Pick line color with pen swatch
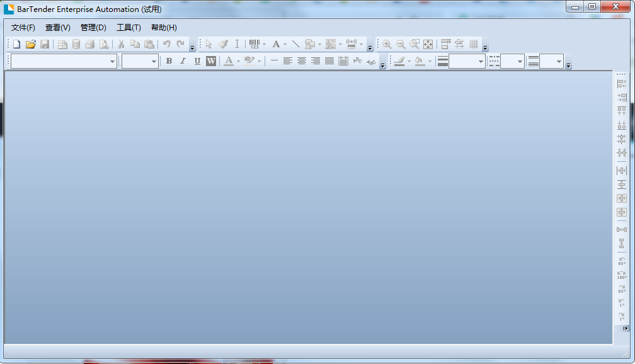The width and height of the screenshot is (635, 364). click(399, 61)
